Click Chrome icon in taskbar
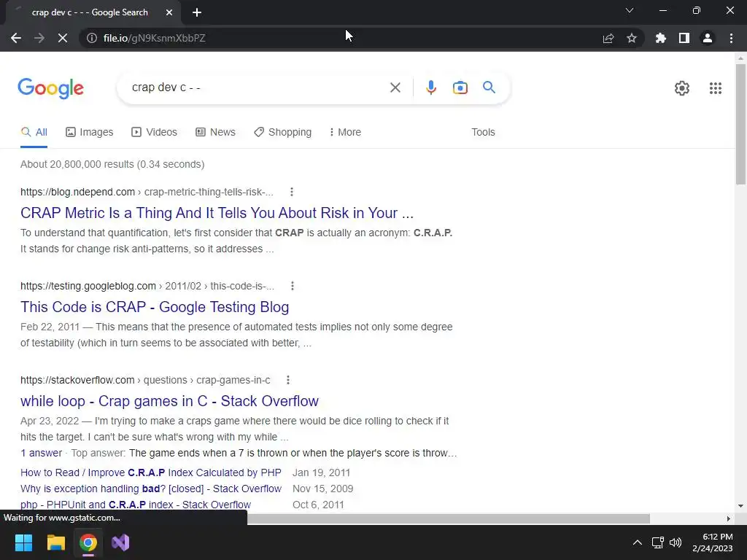 (x=88, y=542)
